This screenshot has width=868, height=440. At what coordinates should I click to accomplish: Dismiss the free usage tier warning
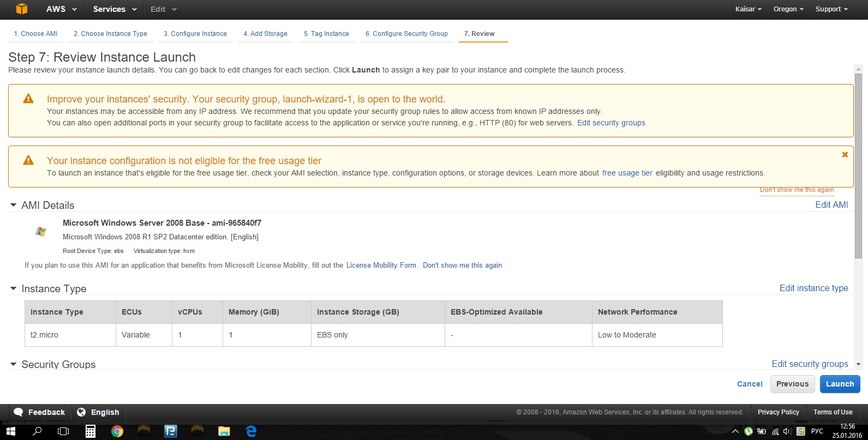(x=845, y=155)
